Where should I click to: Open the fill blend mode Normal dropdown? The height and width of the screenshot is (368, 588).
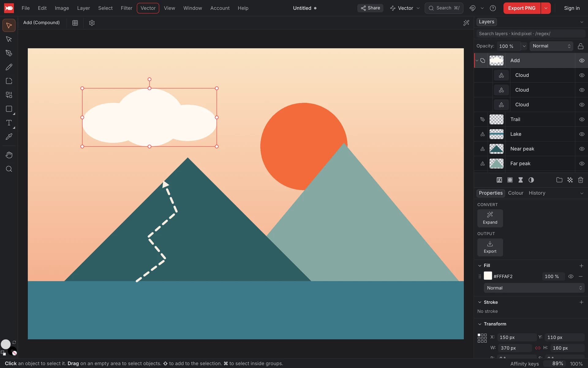tap(534, 288)
